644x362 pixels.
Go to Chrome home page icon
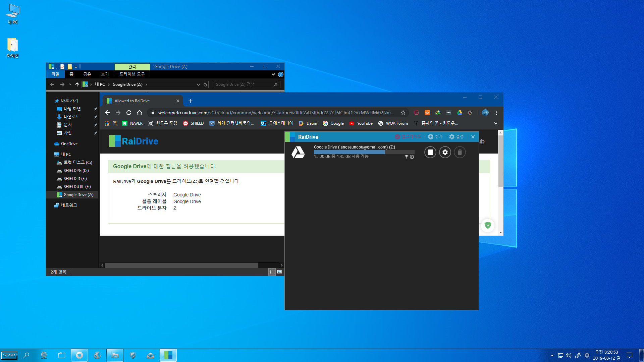click(x=140, y=113)
